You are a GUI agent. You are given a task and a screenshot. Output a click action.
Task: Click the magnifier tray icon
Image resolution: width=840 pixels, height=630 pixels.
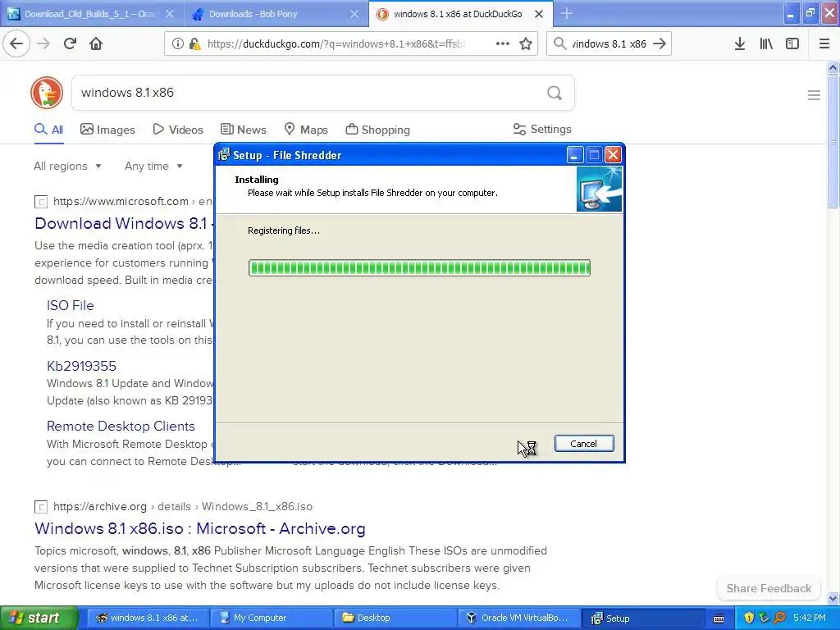(779, 618)
